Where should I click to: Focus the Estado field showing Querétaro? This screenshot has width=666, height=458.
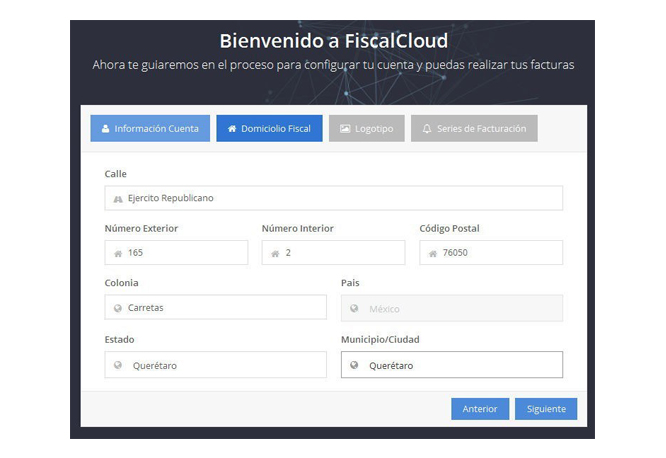pyautogui.click(x=216, y=365)
